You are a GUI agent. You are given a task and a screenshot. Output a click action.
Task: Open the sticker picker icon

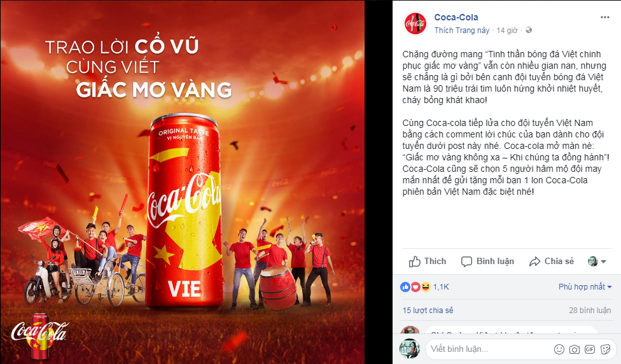point(605,349)
